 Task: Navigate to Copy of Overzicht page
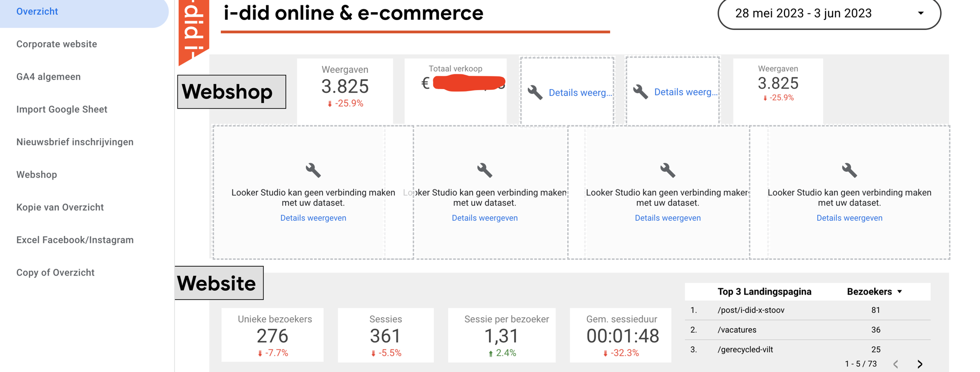55,273
